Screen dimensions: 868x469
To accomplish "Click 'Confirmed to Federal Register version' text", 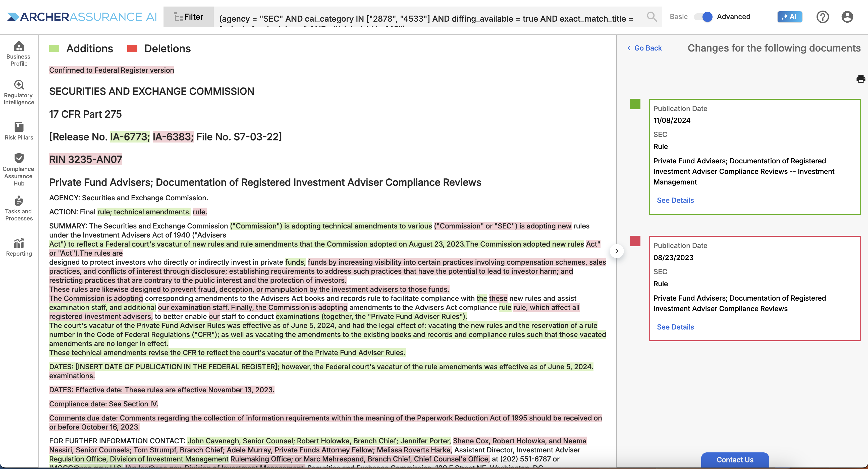I will point(112,70).
